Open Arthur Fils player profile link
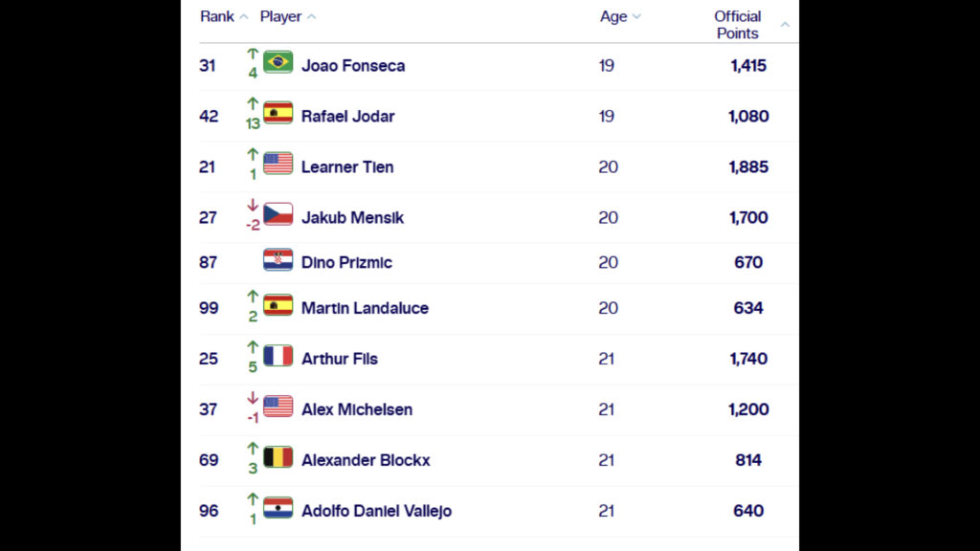The width and height of the screenshot is (980, 551). click(x=339, y=359)
